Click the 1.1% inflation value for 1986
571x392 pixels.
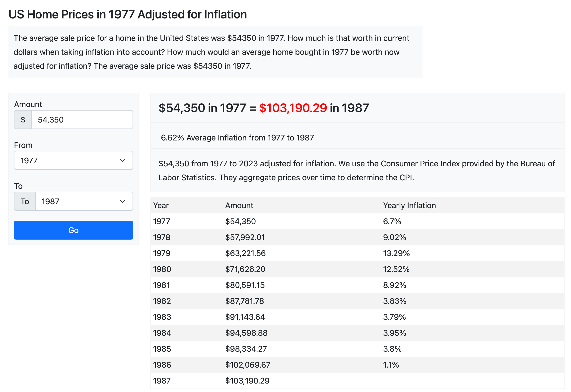(391, 365)
